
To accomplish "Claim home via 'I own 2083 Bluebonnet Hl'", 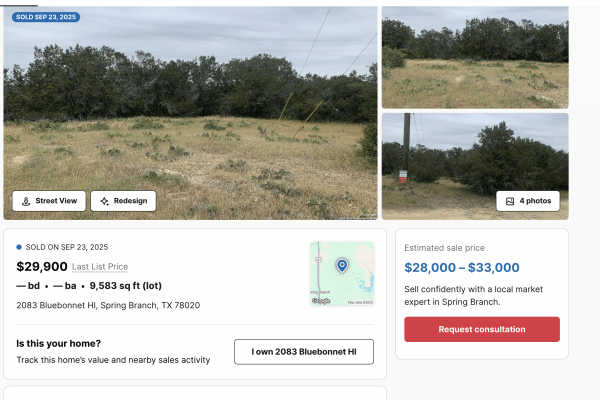I will (x=304, y=352).
